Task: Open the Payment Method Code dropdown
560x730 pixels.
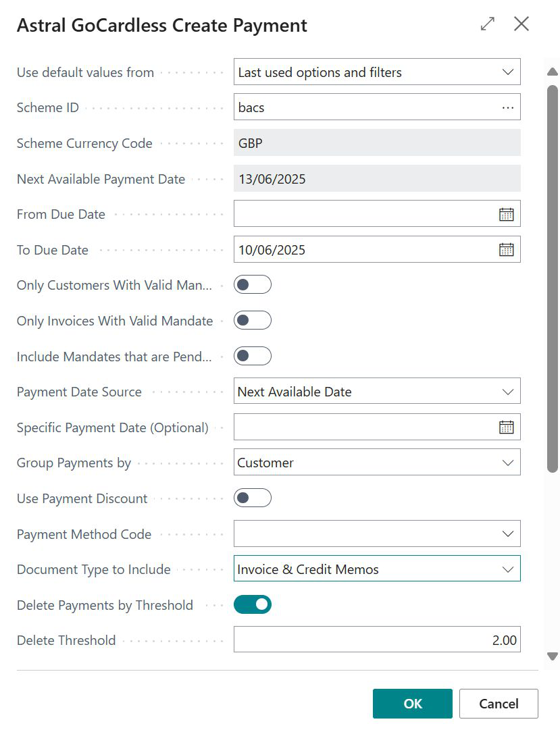Action: 508,534
